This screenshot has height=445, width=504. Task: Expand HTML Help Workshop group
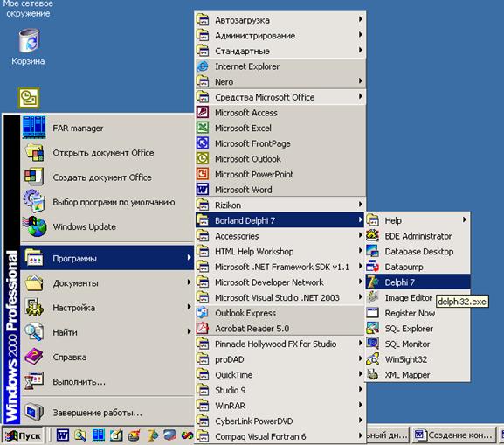click(x=280, y=251)
